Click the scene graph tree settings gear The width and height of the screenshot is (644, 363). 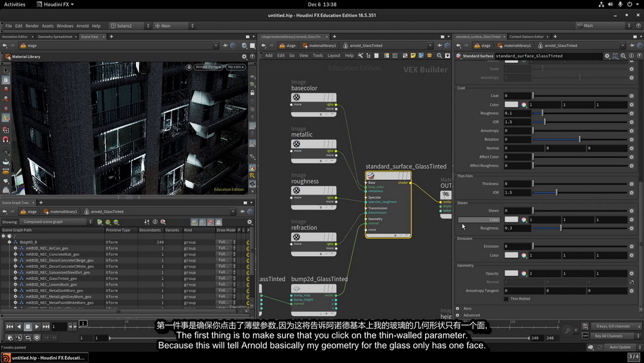[249, 222]
